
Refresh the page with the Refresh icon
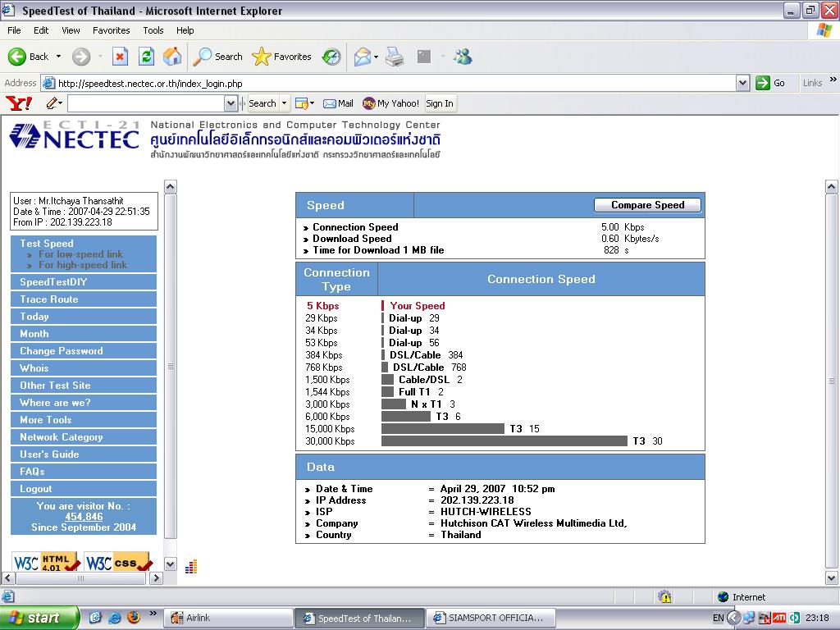click(x=146, y=57)
